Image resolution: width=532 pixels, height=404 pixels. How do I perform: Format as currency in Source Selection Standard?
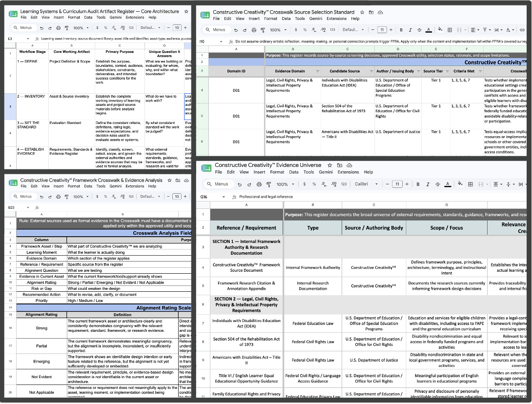coord(296,30)
